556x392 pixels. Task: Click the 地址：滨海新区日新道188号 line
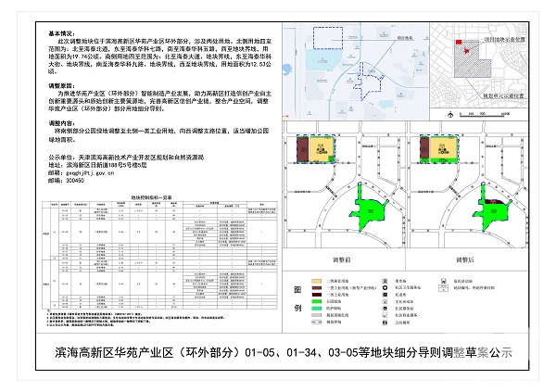(x=97, y=165)
